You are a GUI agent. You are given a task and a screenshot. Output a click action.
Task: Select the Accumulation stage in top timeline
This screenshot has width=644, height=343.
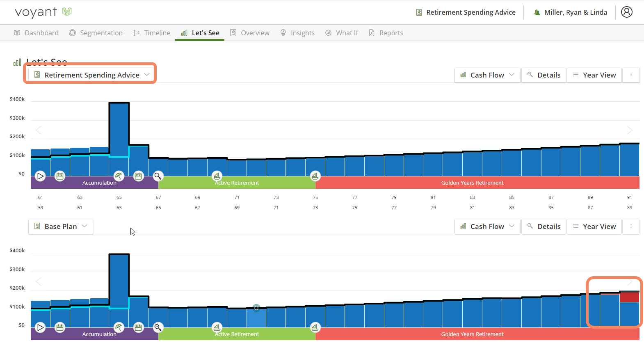pyautogui.click(x=94, y=183)
